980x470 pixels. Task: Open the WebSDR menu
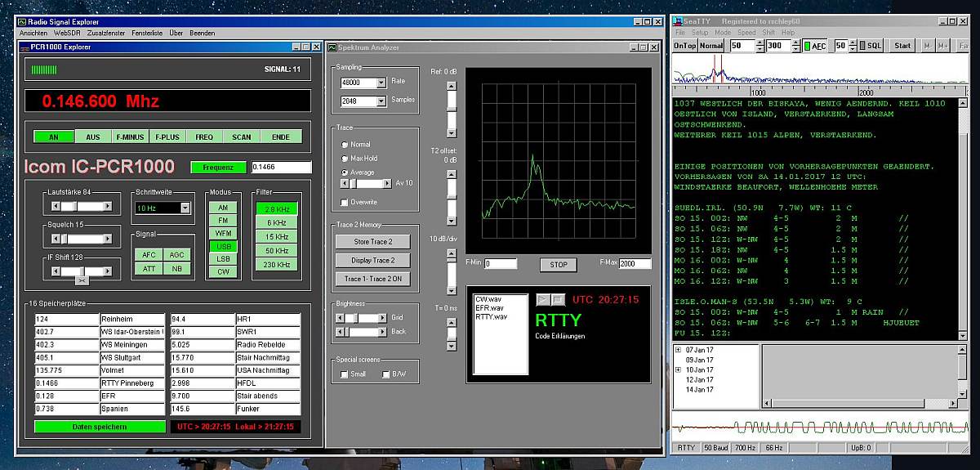[65, 34]
